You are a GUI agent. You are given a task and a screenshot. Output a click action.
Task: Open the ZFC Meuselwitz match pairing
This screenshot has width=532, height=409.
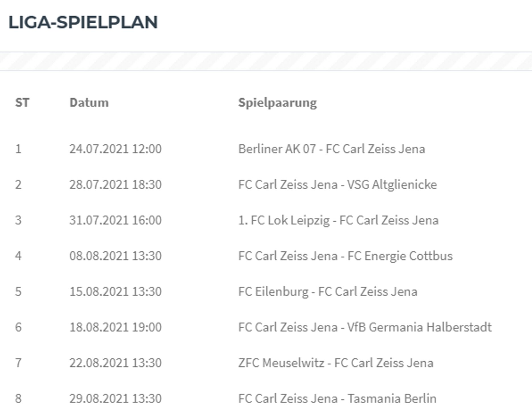[336, 363]
